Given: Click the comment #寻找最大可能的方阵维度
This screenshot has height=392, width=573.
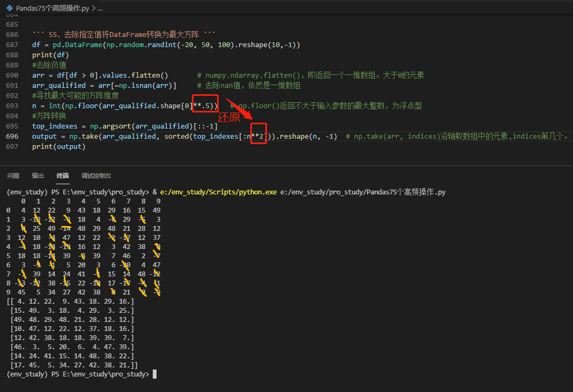Looking at the screenshot, I should click(75, 96).
